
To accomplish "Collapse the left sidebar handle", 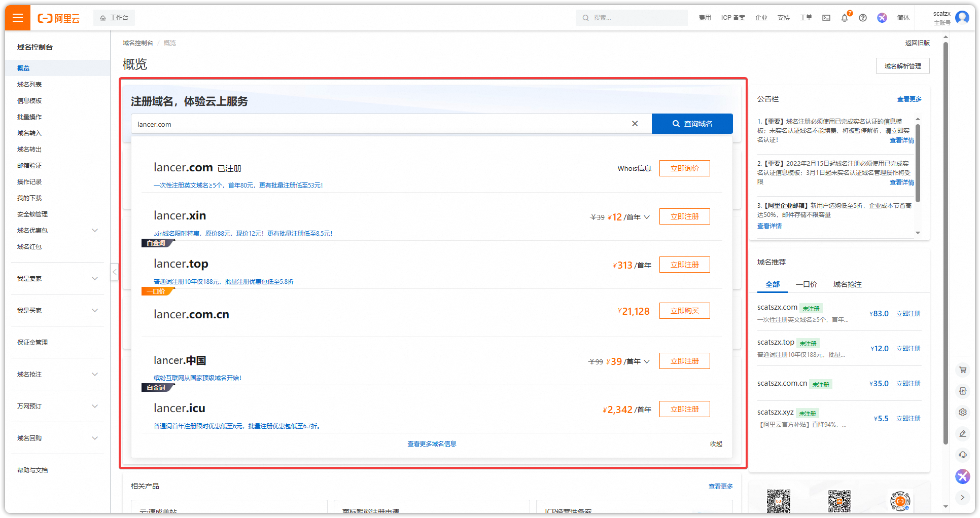I will click(115, 272).
